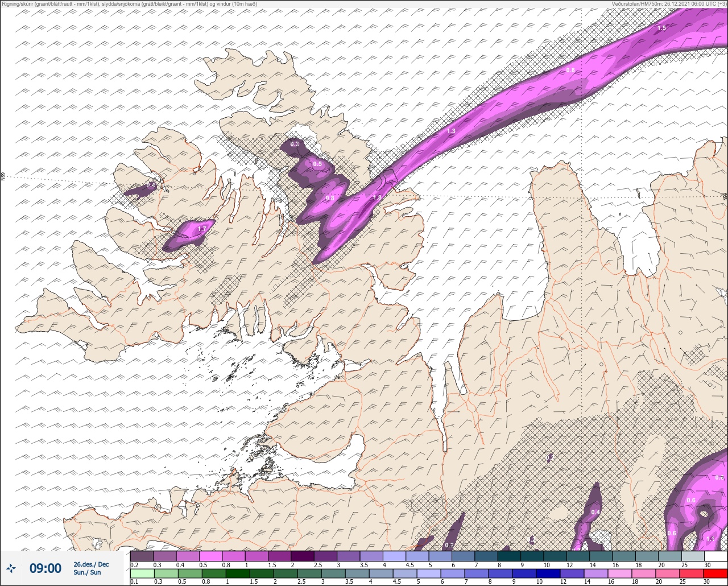Click the 0.3 value in purple snow area
The image size is (728, 586).
(295, 144)
